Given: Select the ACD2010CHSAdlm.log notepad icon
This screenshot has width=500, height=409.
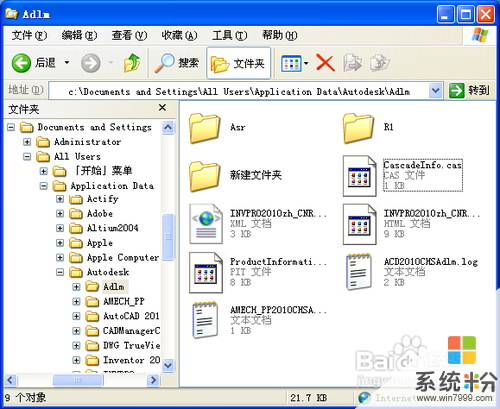Looking at the screenshot, I should 359,272.
